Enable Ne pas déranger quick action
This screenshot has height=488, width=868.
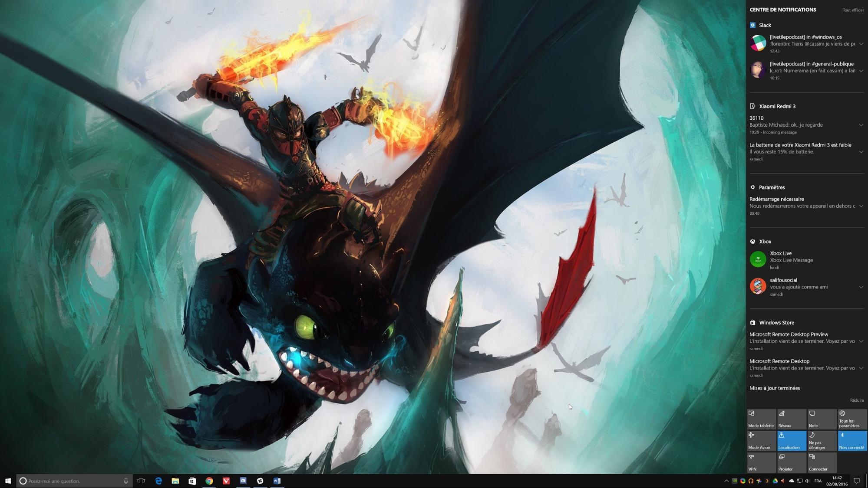click(822, 441)
